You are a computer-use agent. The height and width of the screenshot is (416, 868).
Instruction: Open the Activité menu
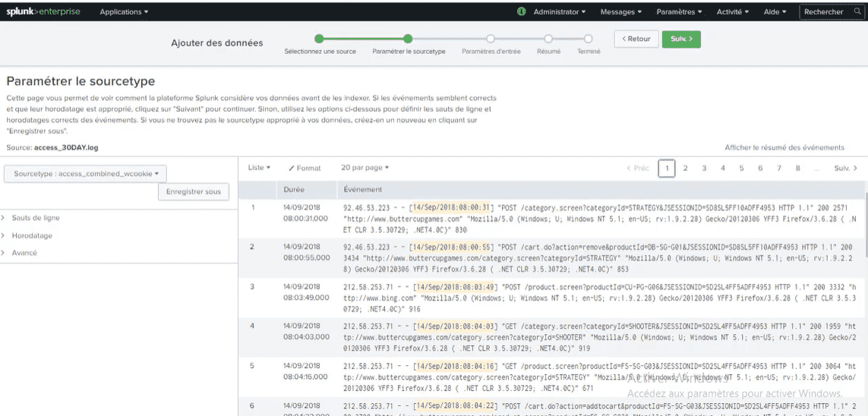pos(732,11)
